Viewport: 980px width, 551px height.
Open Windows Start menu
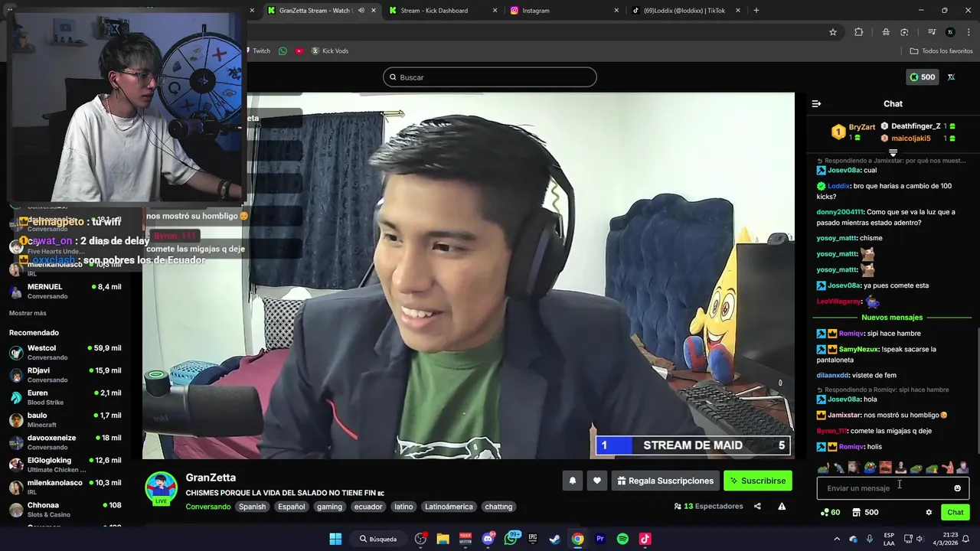(x=335, y=539)
